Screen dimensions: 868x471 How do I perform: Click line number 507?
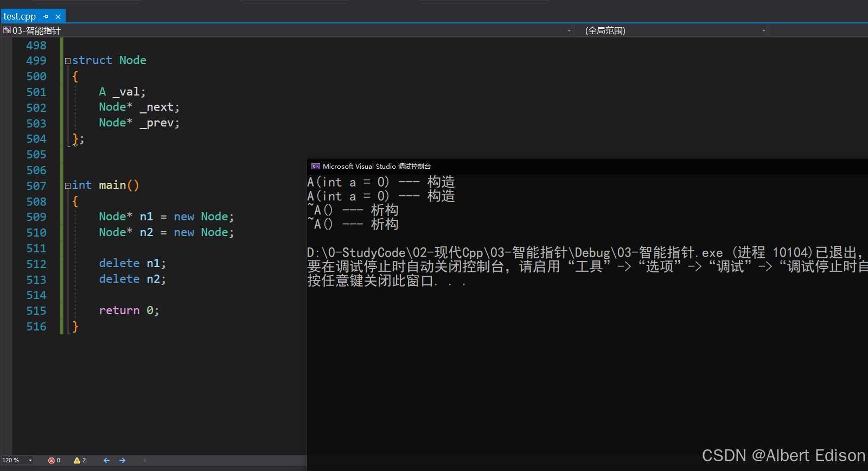click(x=36, y=186)
